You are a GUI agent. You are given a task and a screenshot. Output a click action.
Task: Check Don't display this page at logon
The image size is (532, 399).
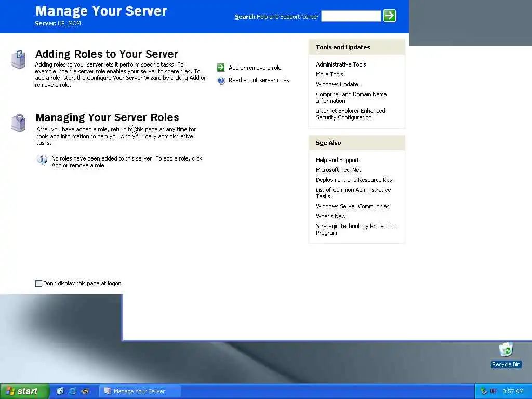click(x=38, y=283)
